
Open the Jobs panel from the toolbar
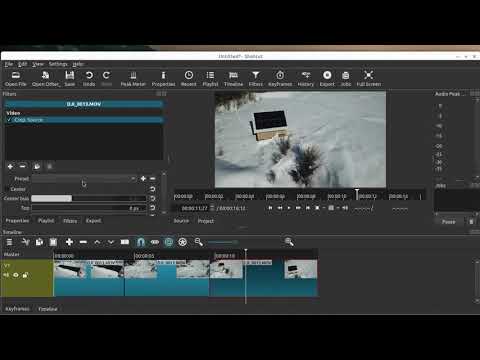click(346, 79)
